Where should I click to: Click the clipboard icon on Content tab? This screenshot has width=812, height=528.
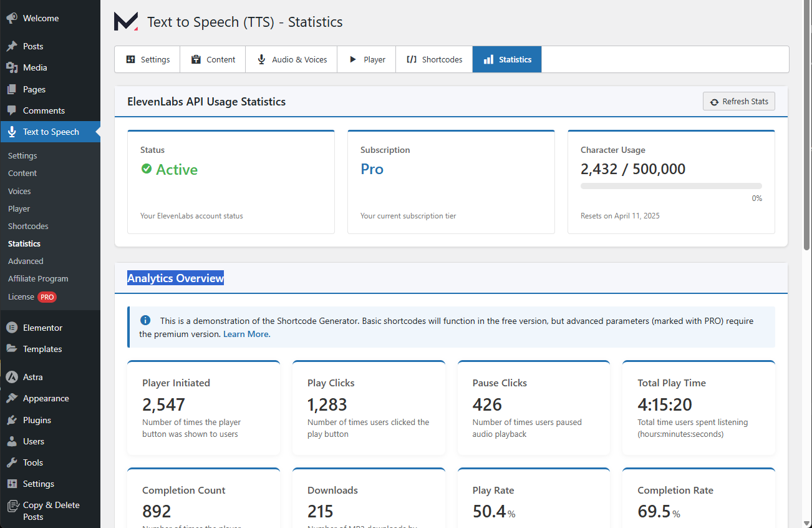[196, 59]
